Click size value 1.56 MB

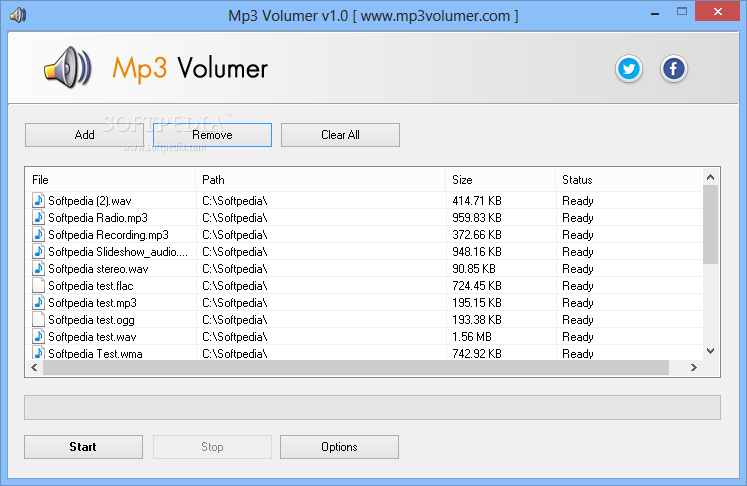click(x=472, y=337)
